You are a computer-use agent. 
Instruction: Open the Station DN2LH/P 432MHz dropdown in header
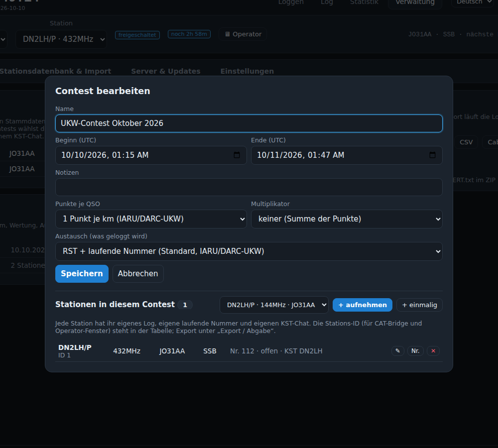click(61, 39)
